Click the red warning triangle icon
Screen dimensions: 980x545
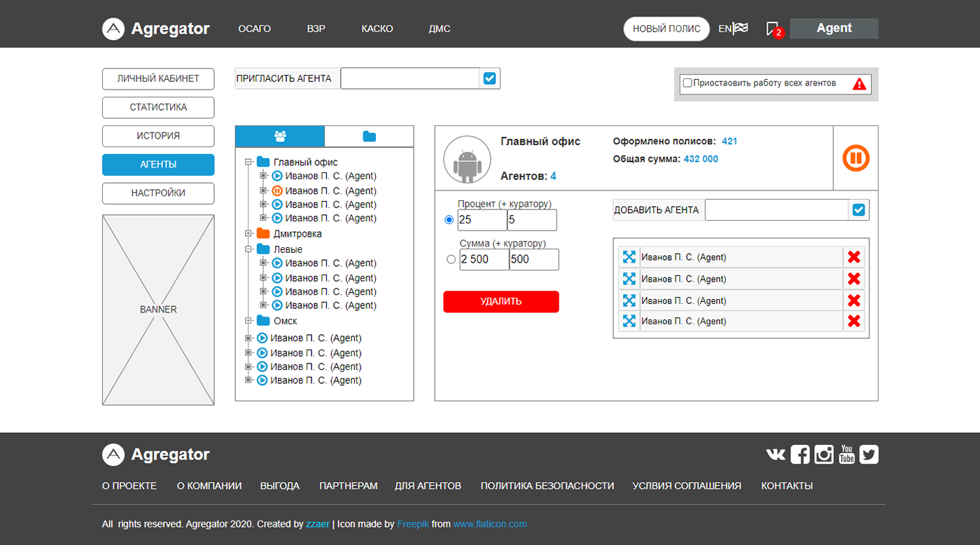(859, 84)
